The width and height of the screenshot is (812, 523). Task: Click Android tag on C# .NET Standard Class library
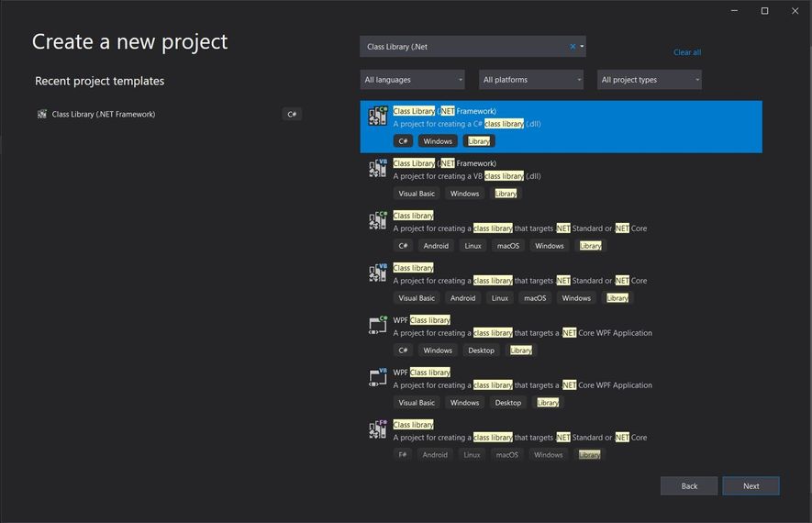(x=436, y=246)
